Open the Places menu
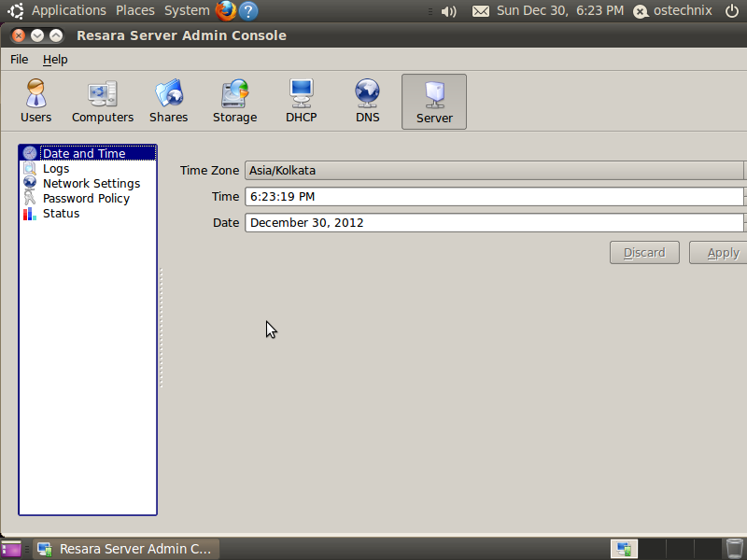The image size is (747, 560). pyautogui.click(x=135, y=10)
